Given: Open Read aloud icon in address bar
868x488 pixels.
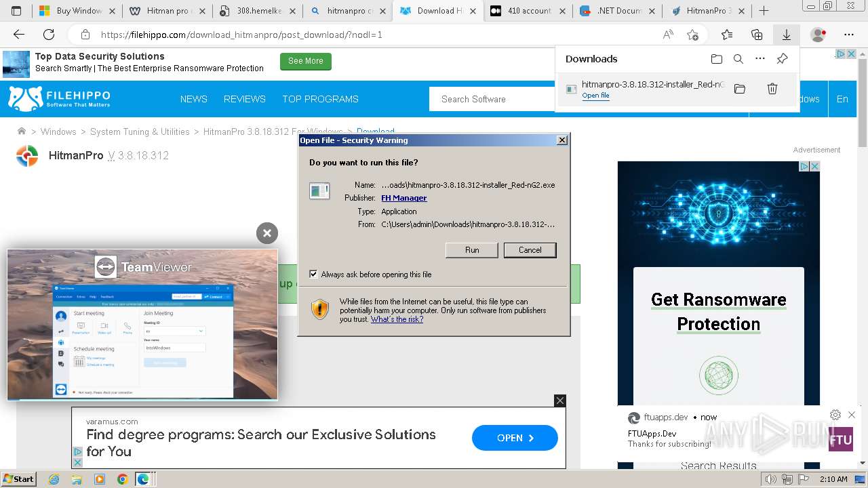Looking at the screenshot, I should coord(668,35).
